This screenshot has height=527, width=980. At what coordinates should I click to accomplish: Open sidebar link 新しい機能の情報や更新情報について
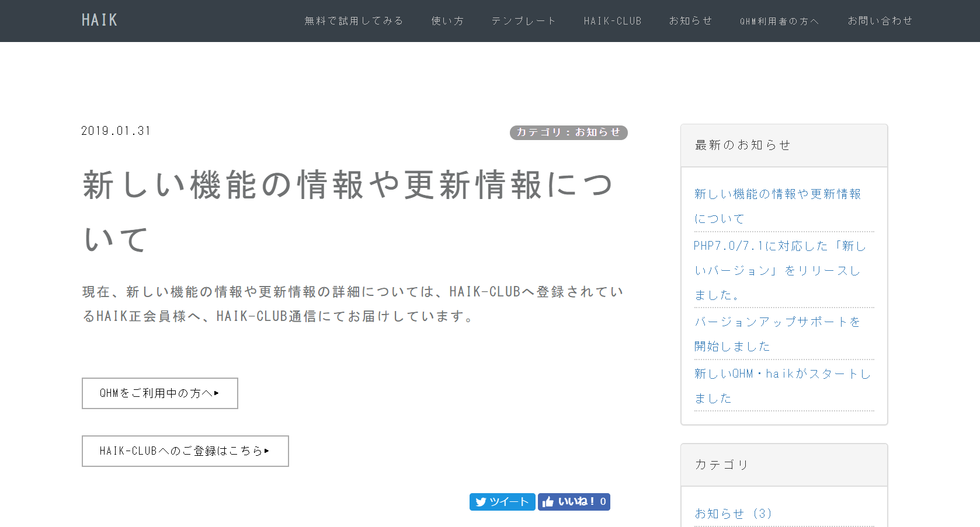pos(777,206)
